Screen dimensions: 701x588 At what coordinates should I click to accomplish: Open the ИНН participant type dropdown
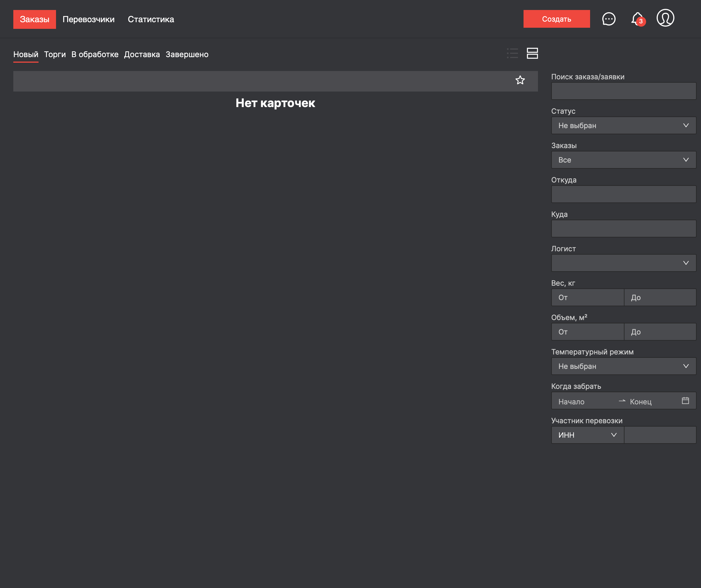(x=587, y=435)
